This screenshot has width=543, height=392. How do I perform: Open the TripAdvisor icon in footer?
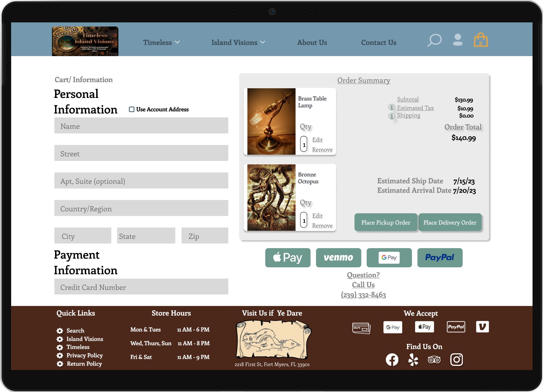point(434,360)
